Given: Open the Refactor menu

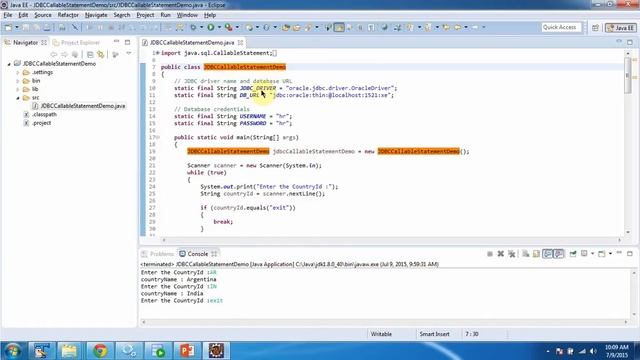Looking at the screenshot, I should pos(68,15).
